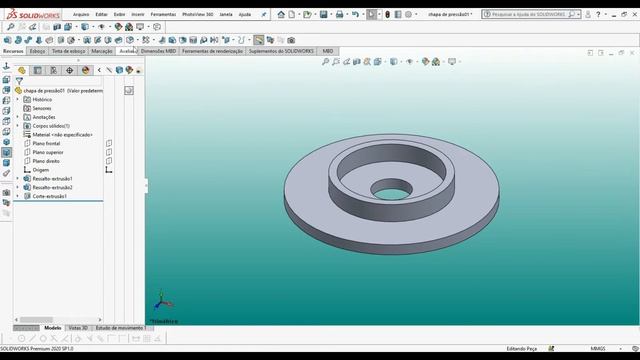The width and height of the screenshot is (640, 360).
Task: Switch to the Ferramentas de renderização tab
Action: click(212, 51)
